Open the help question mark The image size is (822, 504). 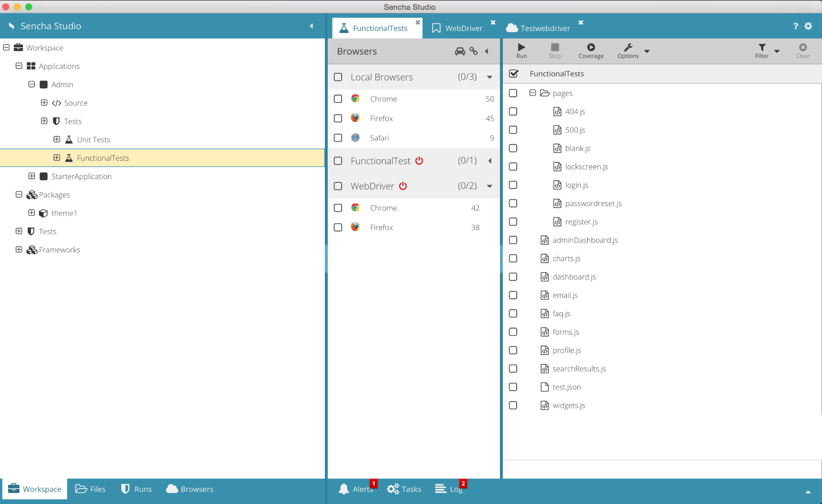[x=796, y=26]
